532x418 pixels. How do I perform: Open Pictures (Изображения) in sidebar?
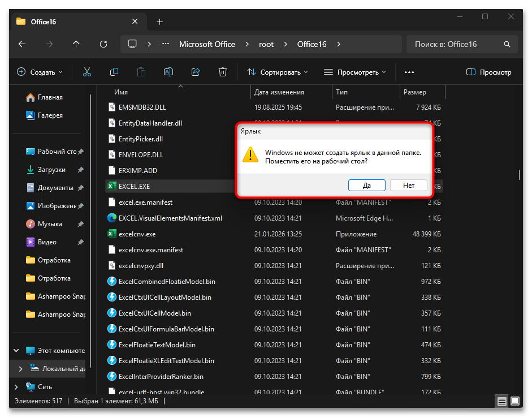tap(51, 206)
